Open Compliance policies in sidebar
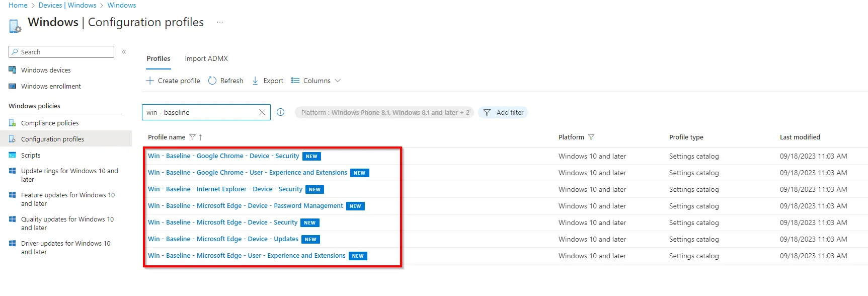Image resolution: width=868 pixels, height=296 pixels. click(x=50, y=123)
